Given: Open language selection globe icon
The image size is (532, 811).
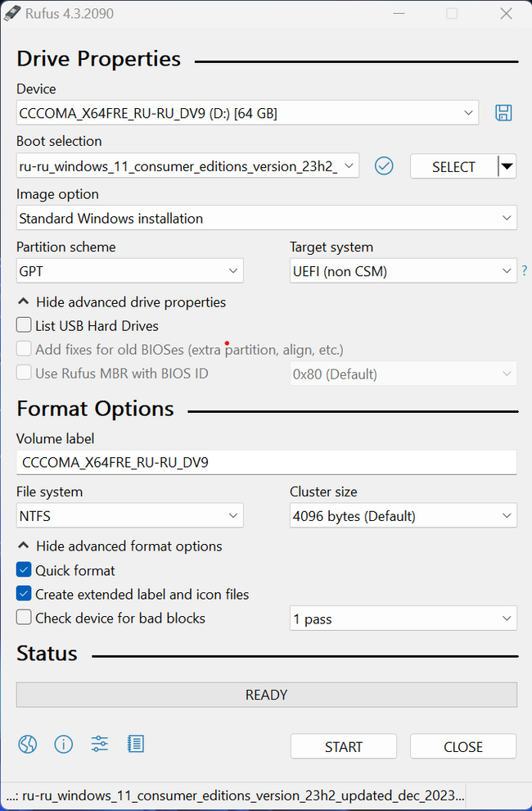Looking at the screenshot, I should 28,744.
